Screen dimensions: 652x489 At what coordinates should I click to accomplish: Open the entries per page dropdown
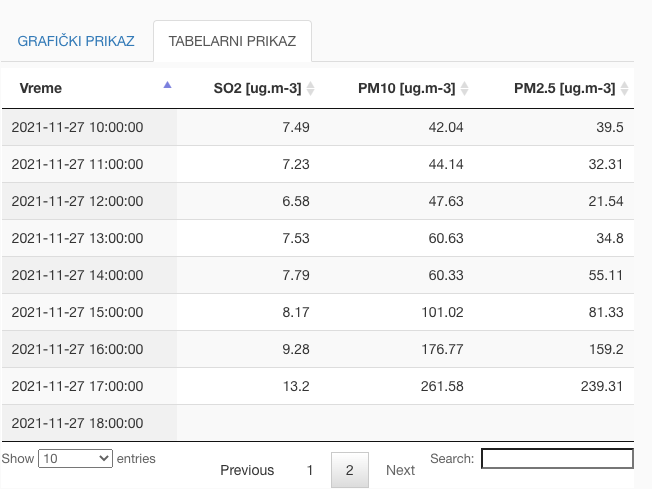tap(76, 458)
